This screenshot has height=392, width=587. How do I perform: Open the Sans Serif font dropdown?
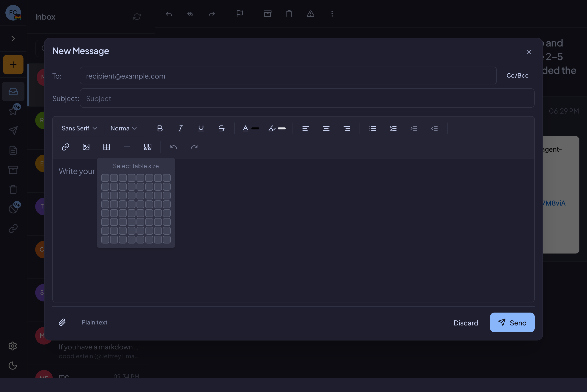[x=79, y=128]
